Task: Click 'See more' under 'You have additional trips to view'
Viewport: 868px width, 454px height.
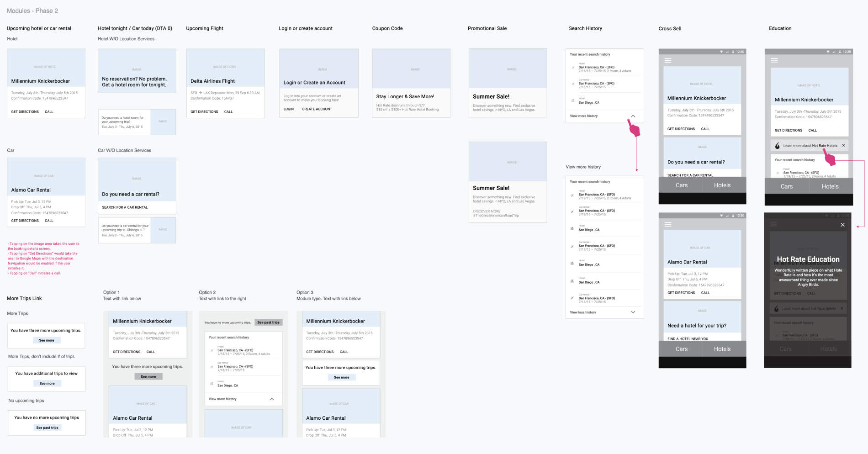Action: pyautogui.click(x=47, y=384)
